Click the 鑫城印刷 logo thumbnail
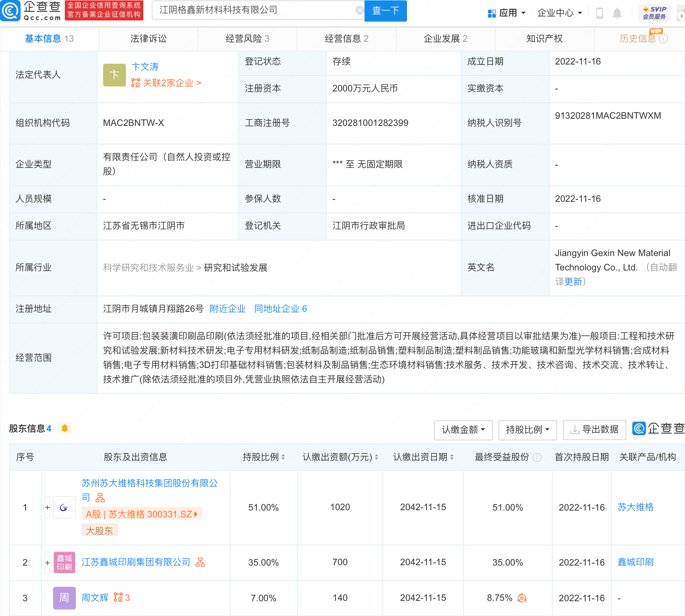This screenshot has height=616, width=685. pos(64,563)
